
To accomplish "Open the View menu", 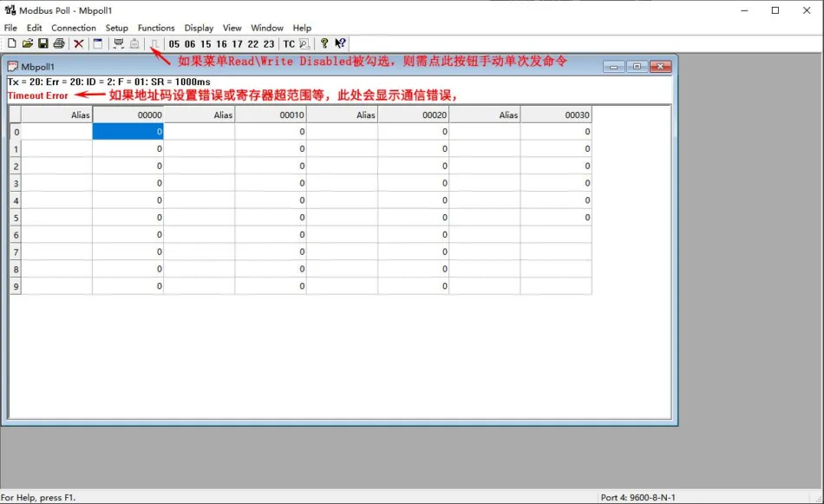I will point(232,28).
